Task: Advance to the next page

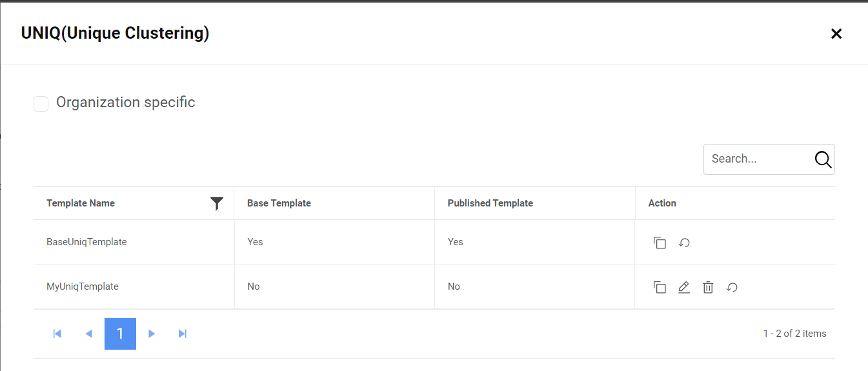Action: pyautogui.click(x=152, y=334)
